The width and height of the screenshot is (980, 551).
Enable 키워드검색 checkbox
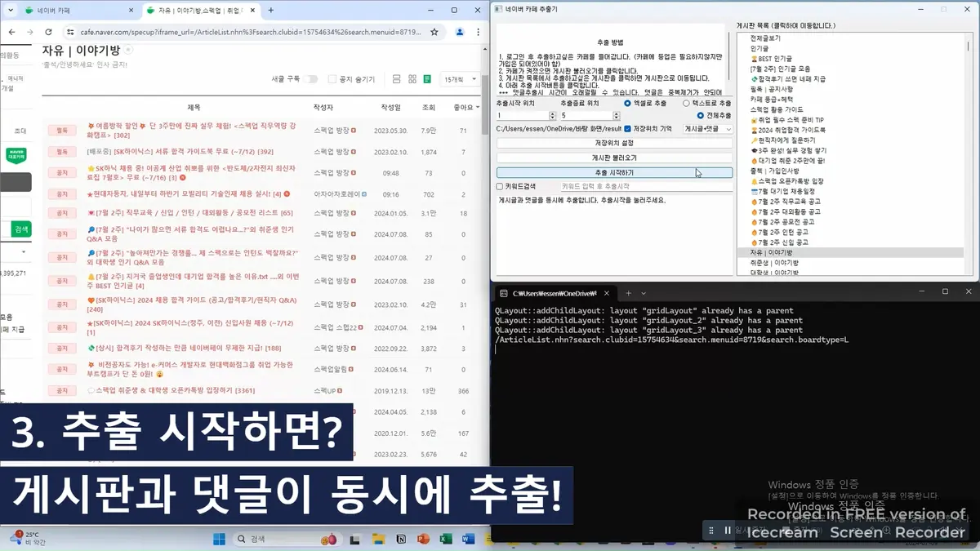click(x=500, y=186)
